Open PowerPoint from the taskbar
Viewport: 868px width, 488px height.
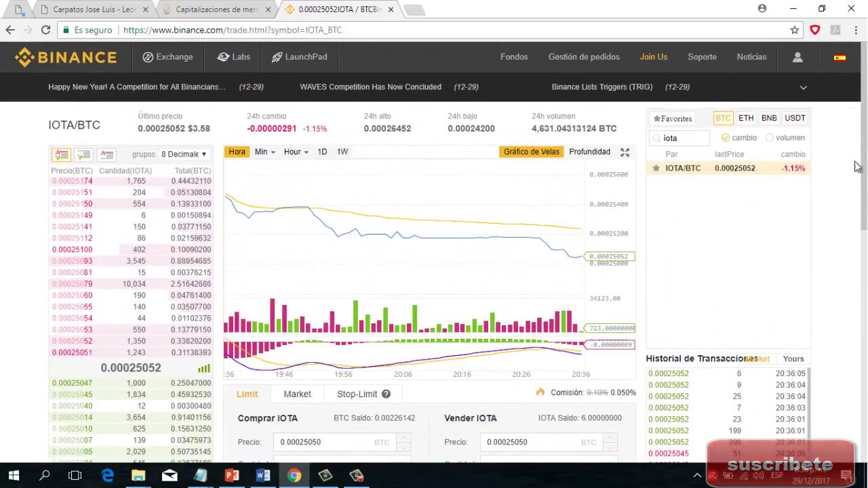[232, 476]
